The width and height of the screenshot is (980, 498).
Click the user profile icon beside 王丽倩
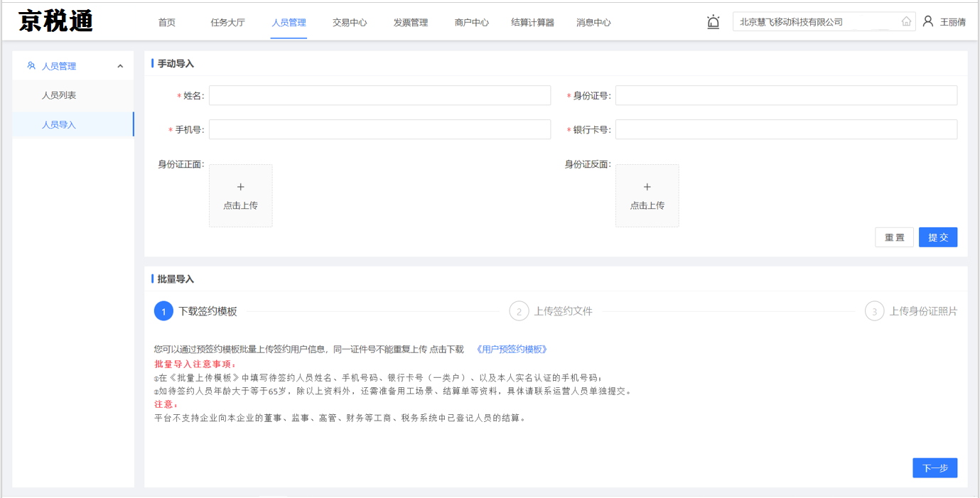point(927,22)
